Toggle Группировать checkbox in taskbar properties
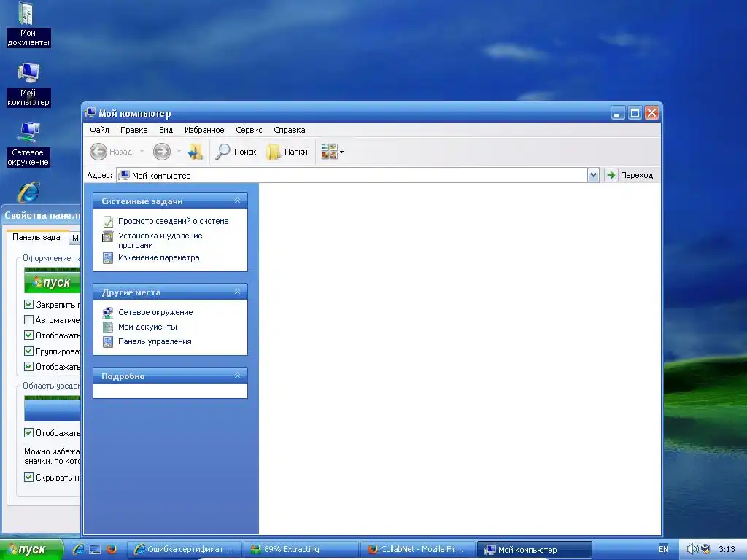747x560 pixels. pos(28,351)
